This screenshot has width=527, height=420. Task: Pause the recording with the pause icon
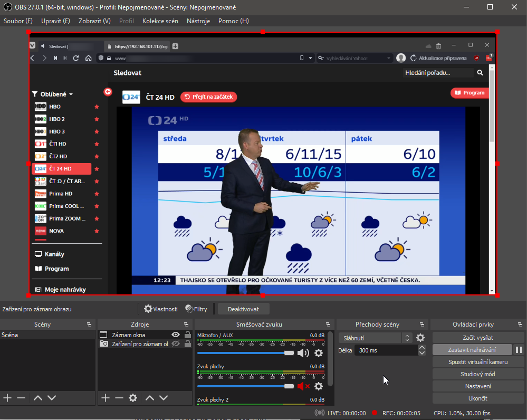coord(519,350)
